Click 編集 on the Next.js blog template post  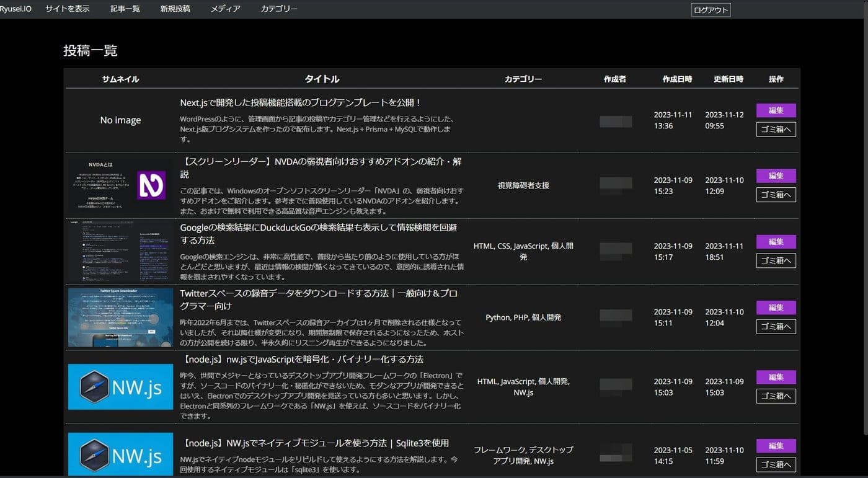(x=776, y=110)
